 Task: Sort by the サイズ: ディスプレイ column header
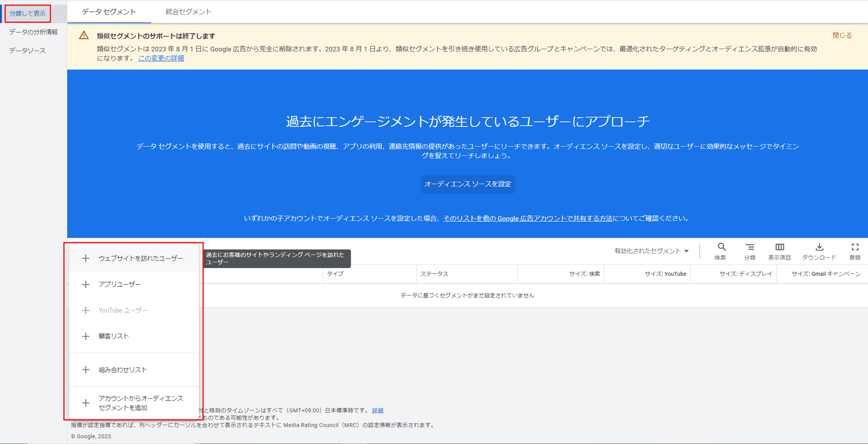746,274
